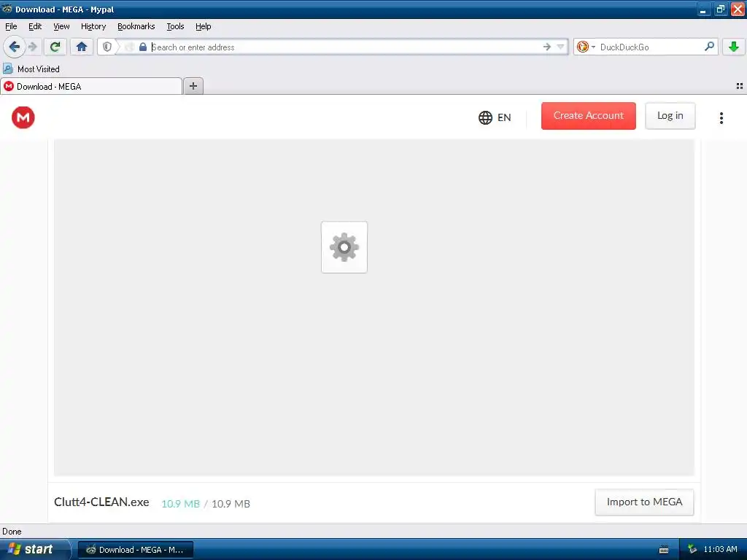Click the network tray icon
Image resolution: width=747 pixels, height=560 pixels.
pos(692,549)
